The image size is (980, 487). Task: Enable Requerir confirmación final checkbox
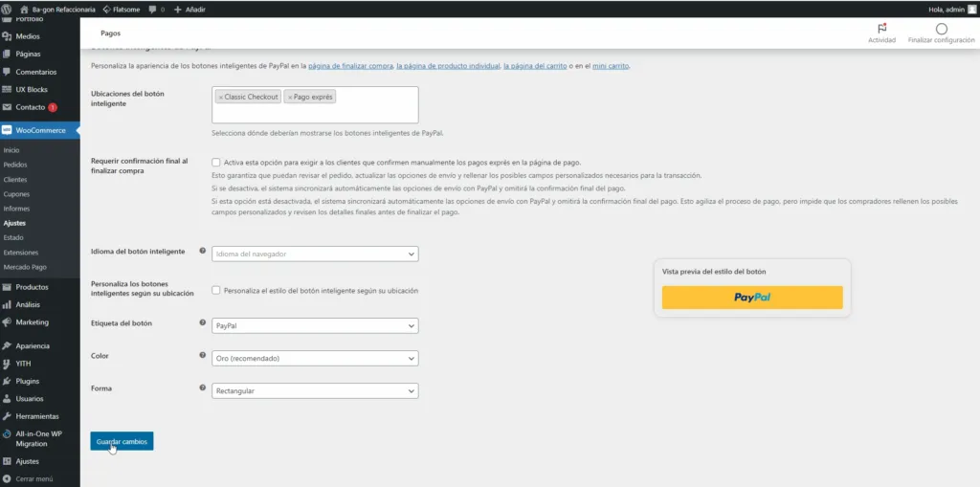(x=216, y=163)
